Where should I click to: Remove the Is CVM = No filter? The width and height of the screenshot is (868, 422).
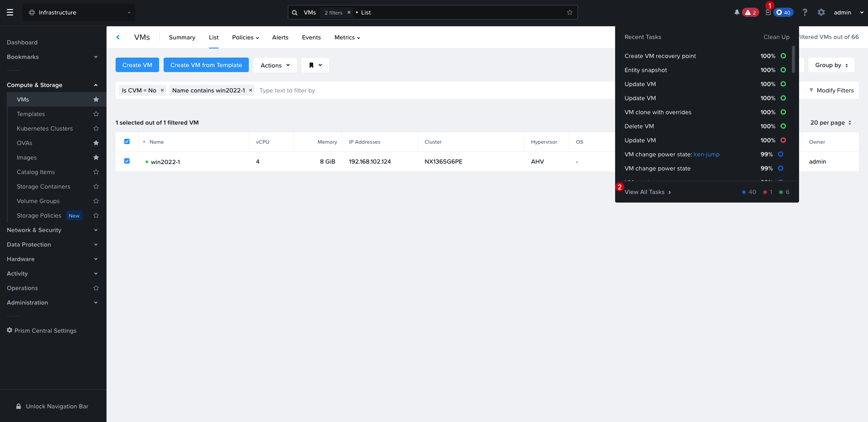[x=162, y=90]
